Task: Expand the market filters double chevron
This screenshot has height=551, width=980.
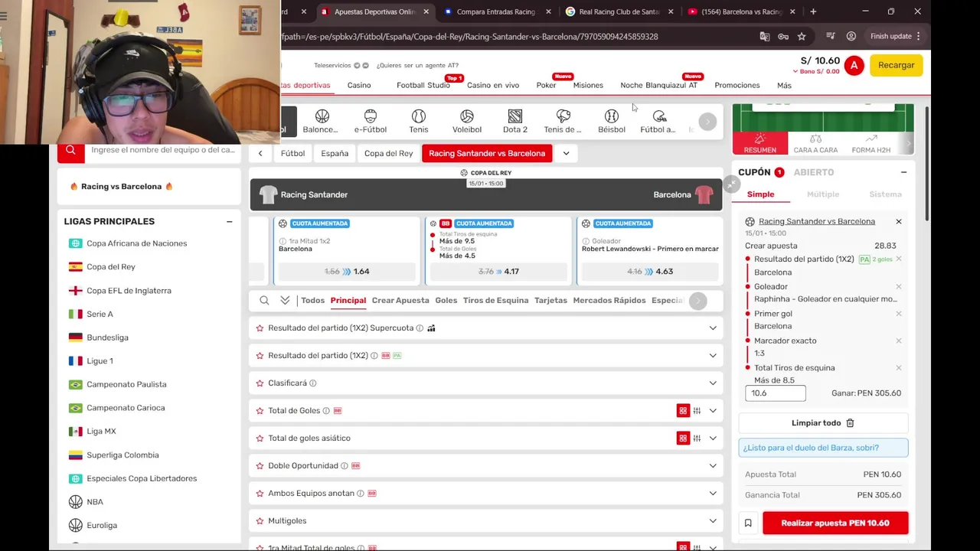Action: 285,301
